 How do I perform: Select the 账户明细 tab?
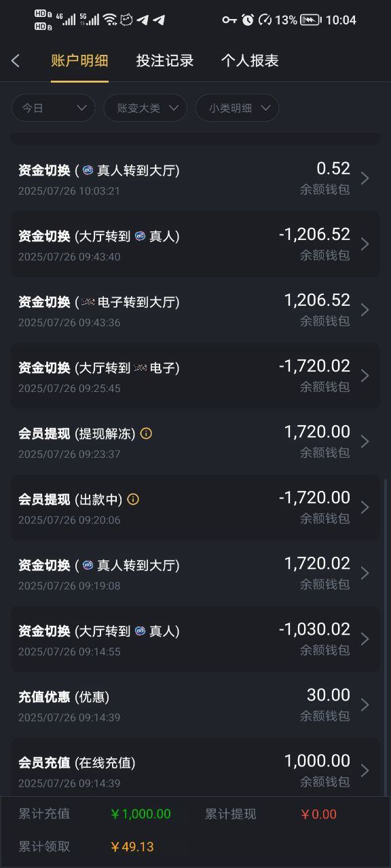(79, 60)
